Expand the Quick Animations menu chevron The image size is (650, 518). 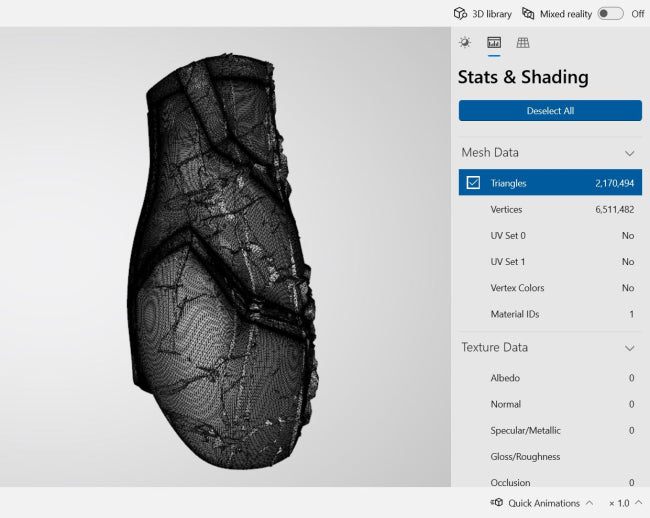(589, 503)
